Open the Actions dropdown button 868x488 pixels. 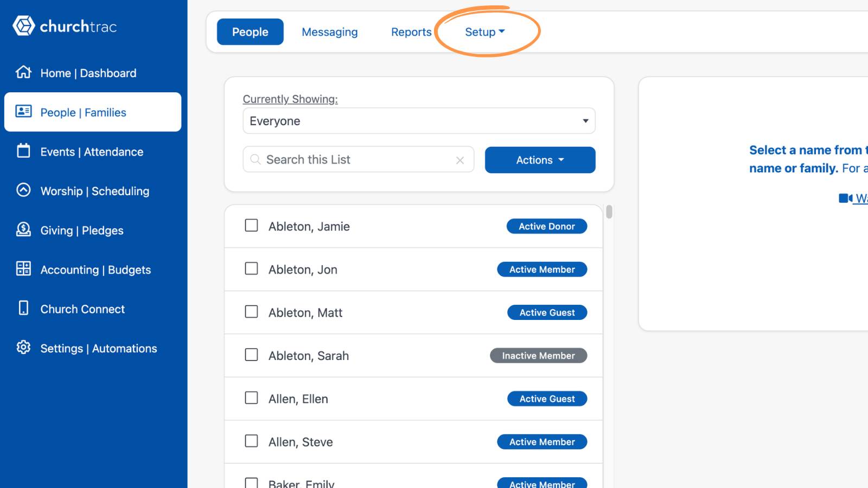(540, 160)
